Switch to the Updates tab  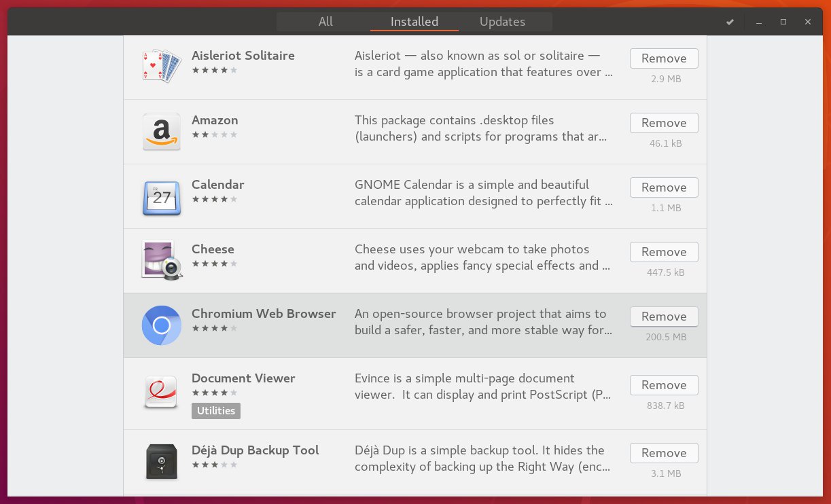[502, 21]
